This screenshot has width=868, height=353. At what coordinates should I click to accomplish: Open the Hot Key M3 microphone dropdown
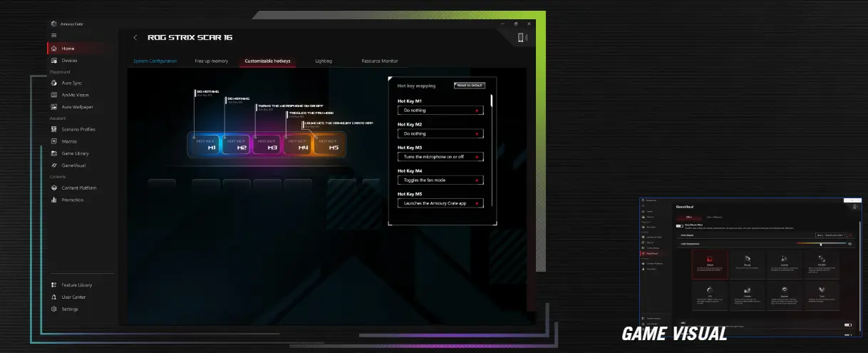[x=440, y=157]
